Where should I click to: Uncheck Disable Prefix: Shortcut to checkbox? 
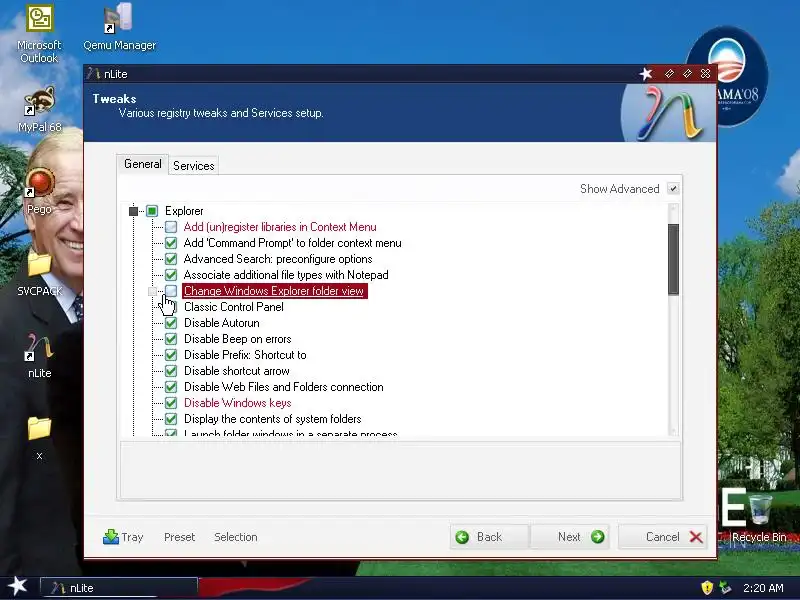click(171, 355)
